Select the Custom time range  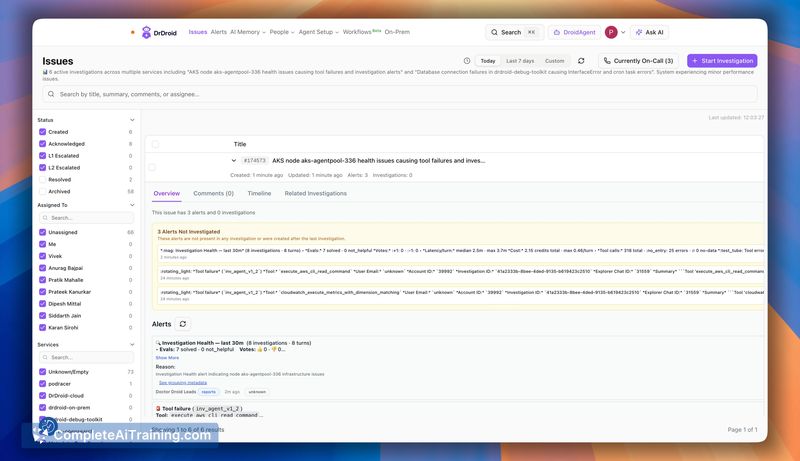click(x=555, y=61)
